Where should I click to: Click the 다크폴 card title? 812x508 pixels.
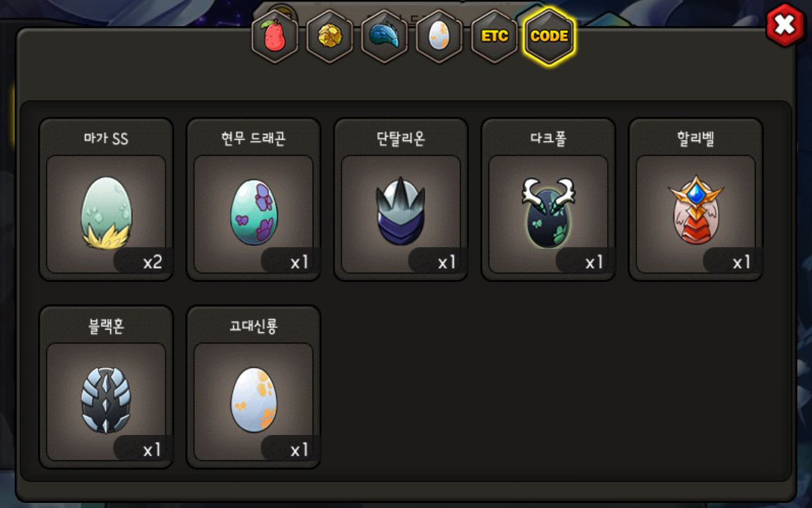coord(548,138)
